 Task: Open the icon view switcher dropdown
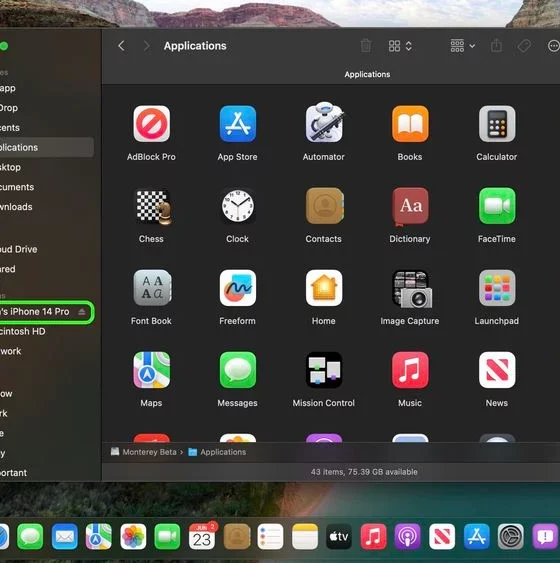[x=400, y=46]
